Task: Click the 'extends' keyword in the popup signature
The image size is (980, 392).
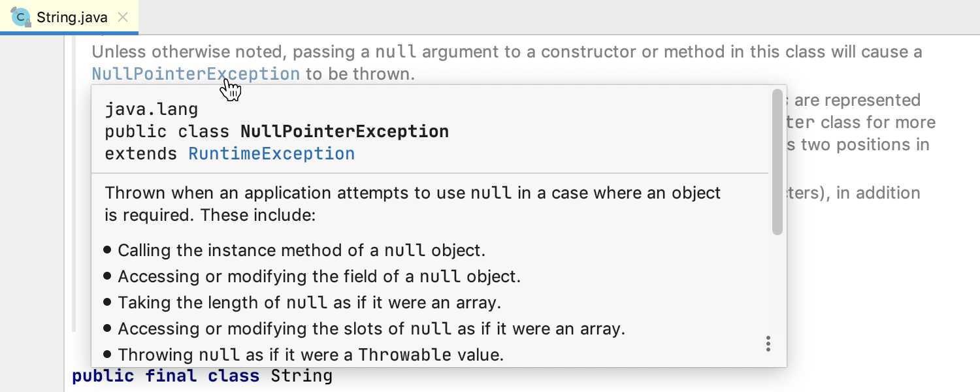Action: (141, 154)
